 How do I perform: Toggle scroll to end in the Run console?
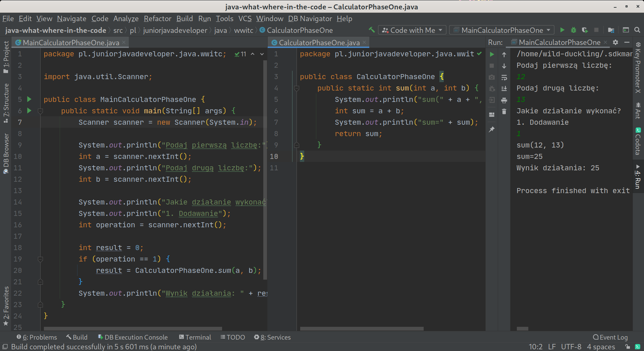(x=504, y=89)
